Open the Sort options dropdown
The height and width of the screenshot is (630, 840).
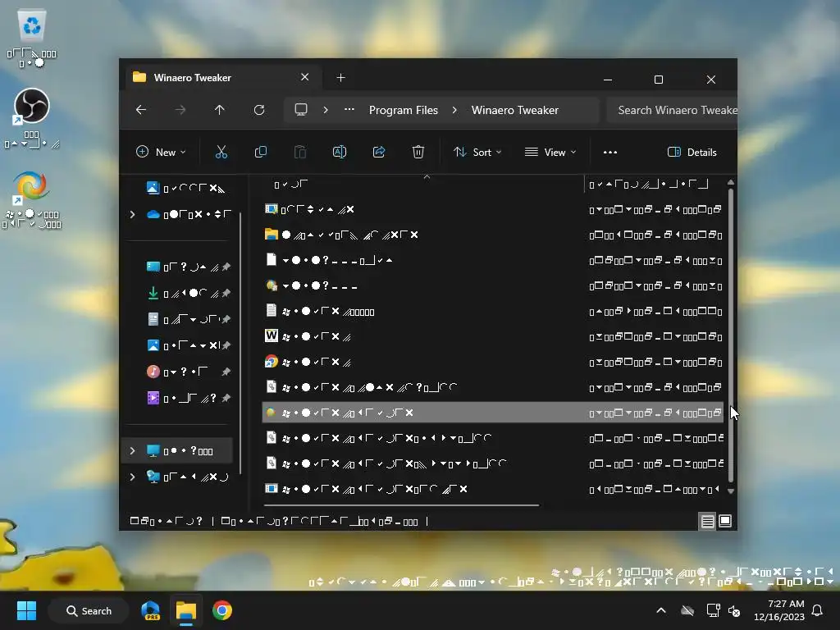point(477,152)
